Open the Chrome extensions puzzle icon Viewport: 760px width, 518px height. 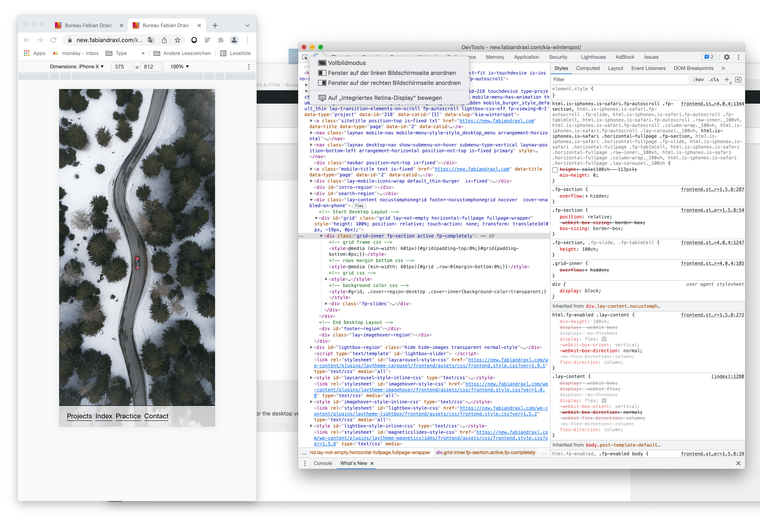pos(221,40)
